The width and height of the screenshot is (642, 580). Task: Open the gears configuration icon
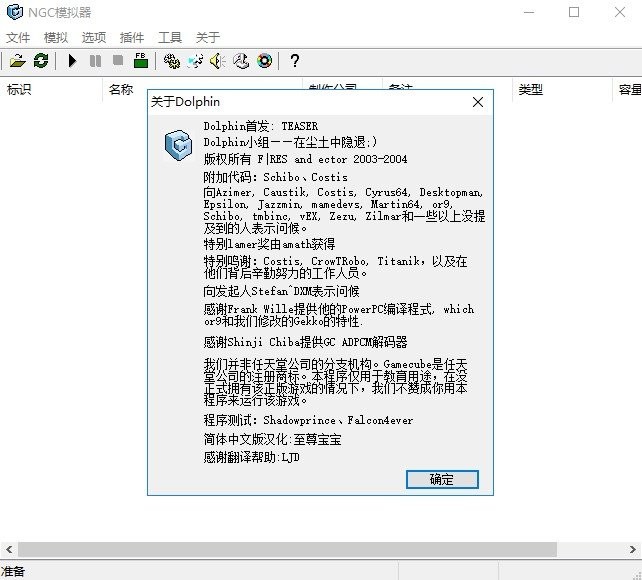(172, 61)
